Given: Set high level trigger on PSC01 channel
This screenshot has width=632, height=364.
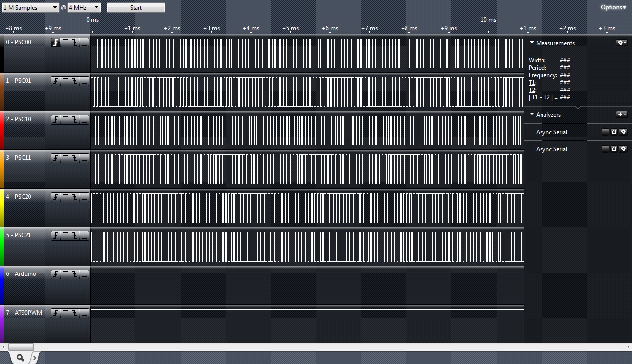Looking at the screenshot, I should pyautogui.click(x=65, y=81).
